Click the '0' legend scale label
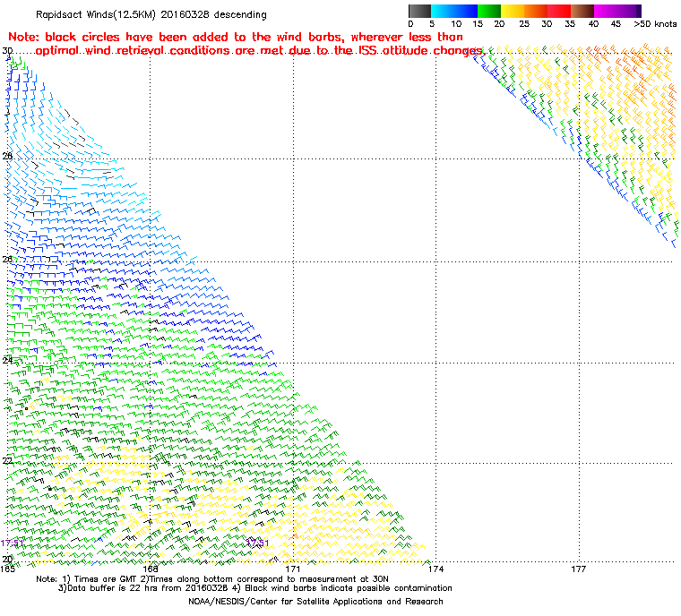The image size is (681, 616). point(411,24)
